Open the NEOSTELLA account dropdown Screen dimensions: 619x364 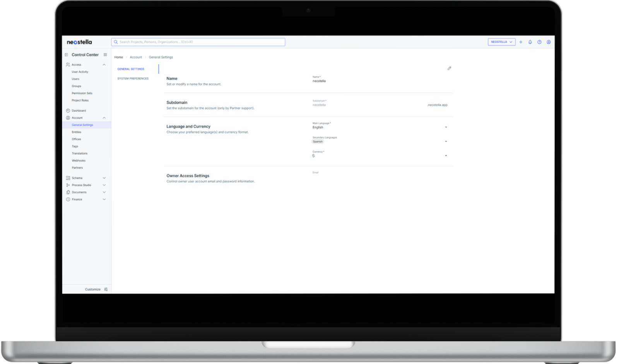[501, 42]
